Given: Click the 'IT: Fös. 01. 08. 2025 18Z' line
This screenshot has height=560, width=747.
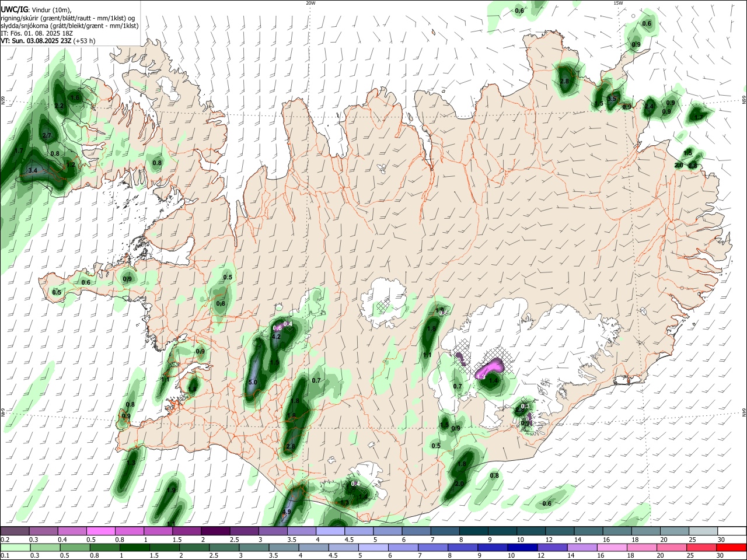Looking at the screenshot, I should coord(37,33).
